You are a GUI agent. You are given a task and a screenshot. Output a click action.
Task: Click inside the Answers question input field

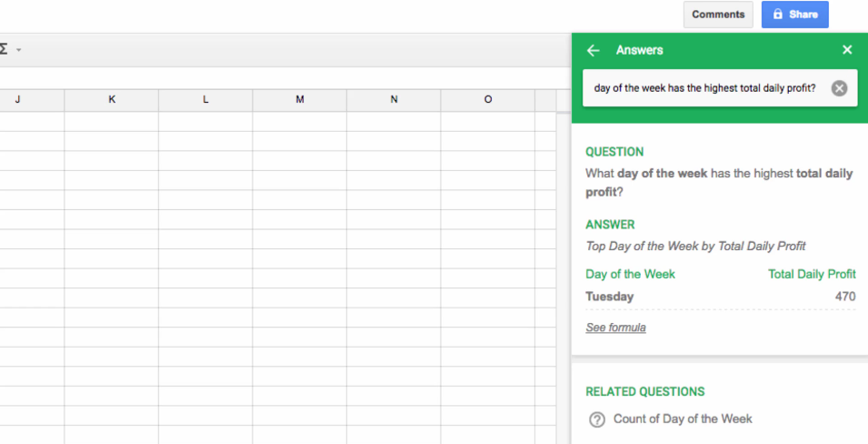coord(704,88)
